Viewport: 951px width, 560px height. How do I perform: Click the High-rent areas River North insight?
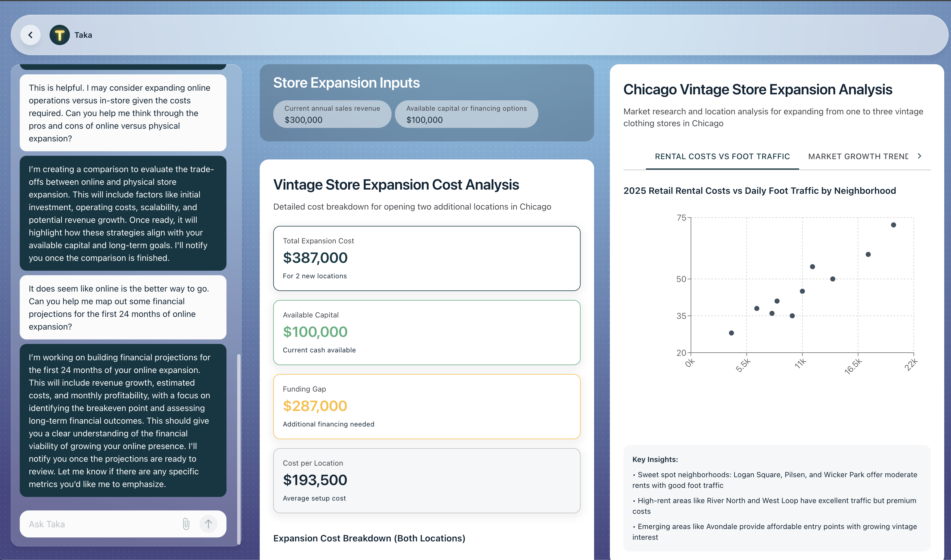coord(774,506)
